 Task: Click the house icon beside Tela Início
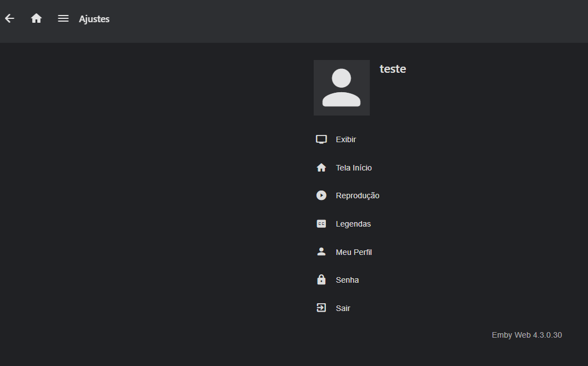[321, 167]
